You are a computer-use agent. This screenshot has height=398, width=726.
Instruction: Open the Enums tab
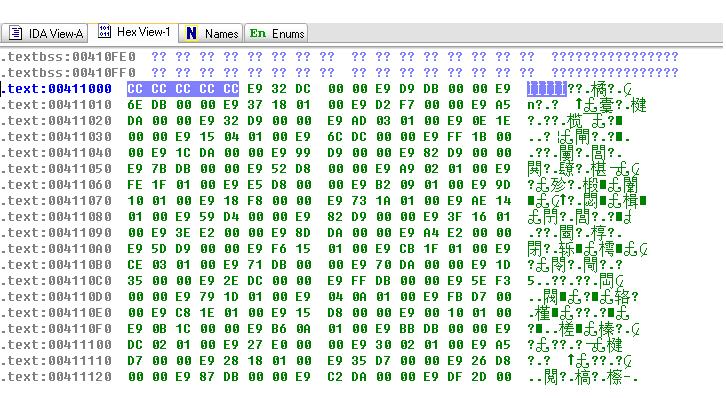coord(276,33)
